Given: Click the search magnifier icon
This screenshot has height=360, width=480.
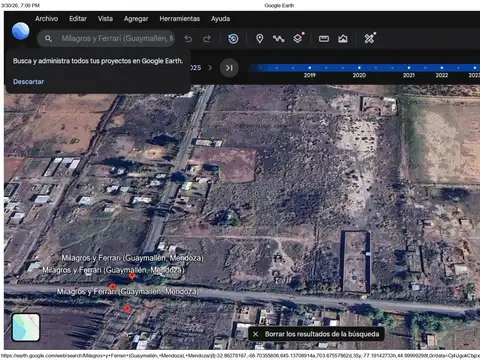Looking at the screenshot, I should (x=48, y=39).
